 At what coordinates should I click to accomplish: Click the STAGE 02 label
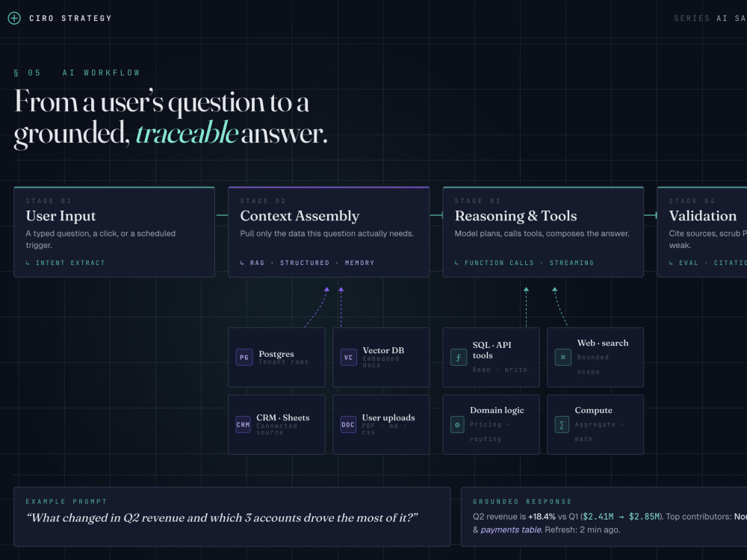pos(263,201)
